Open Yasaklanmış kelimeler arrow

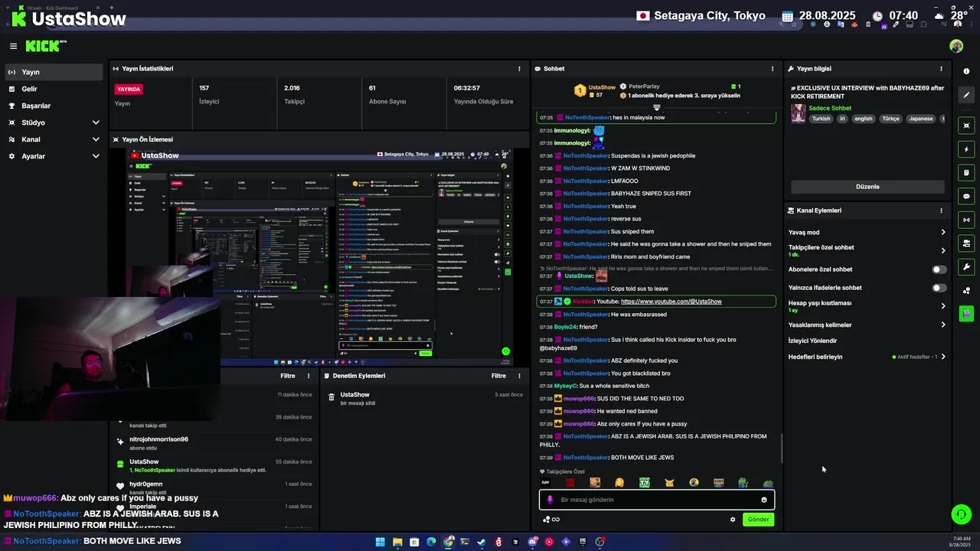point(942,324)
